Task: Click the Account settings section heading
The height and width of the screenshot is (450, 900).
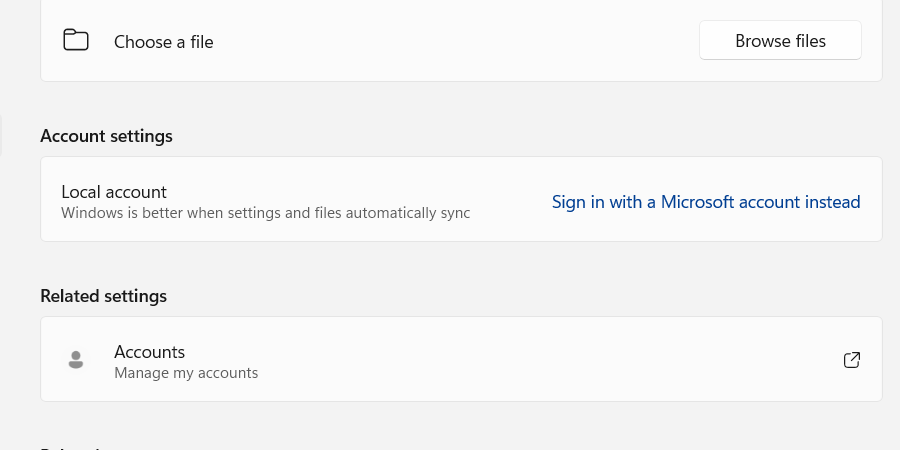Action: tap(106, 136)
